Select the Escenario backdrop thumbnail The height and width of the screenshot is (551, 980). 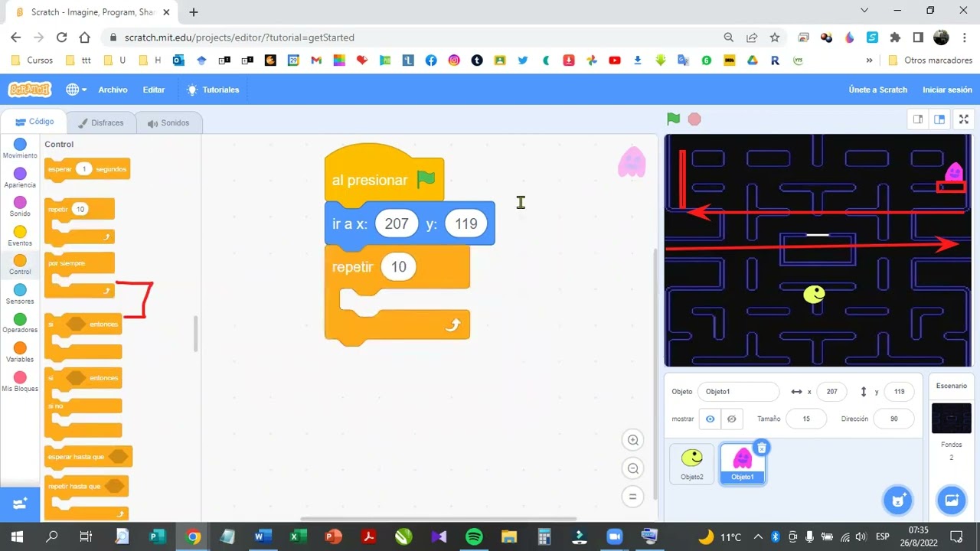[x=952, y=418]
